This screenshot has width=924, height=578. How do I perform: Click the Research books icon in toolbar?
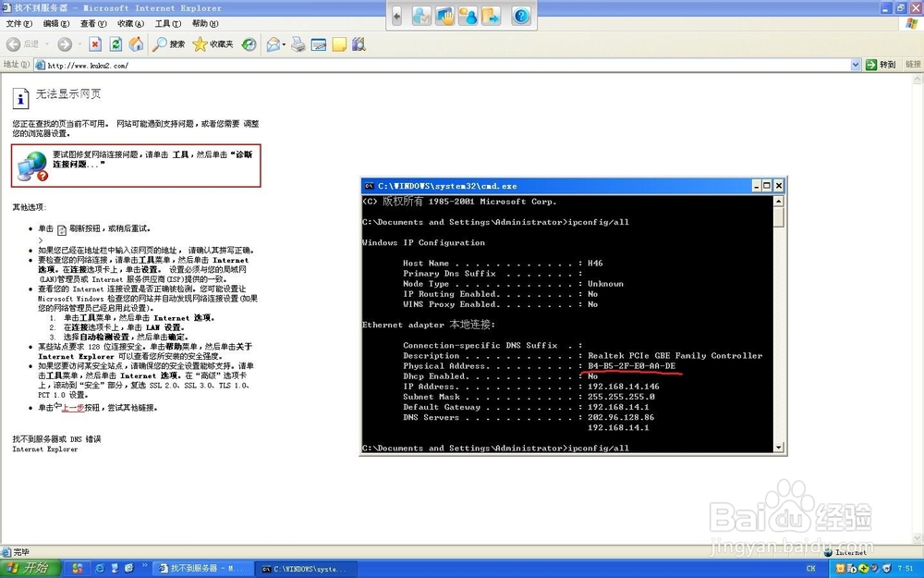359,44
